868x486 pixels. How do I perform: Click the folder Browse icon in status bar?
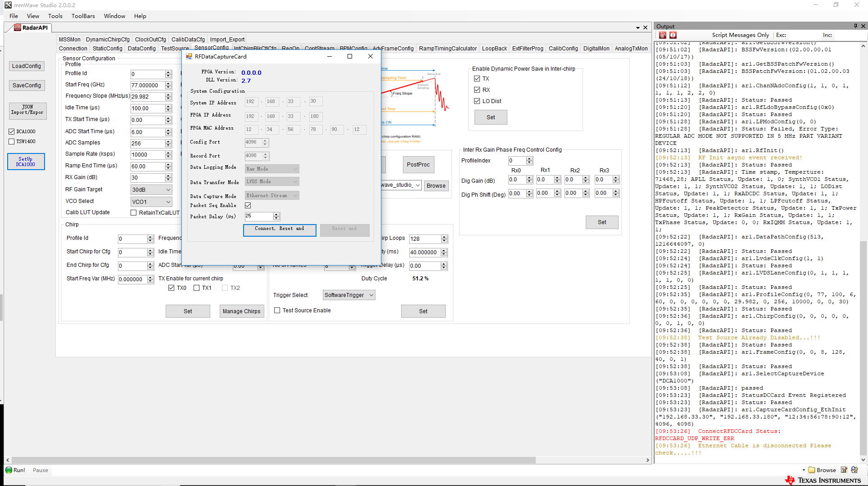pyautogui.click(x=812, y=470)
